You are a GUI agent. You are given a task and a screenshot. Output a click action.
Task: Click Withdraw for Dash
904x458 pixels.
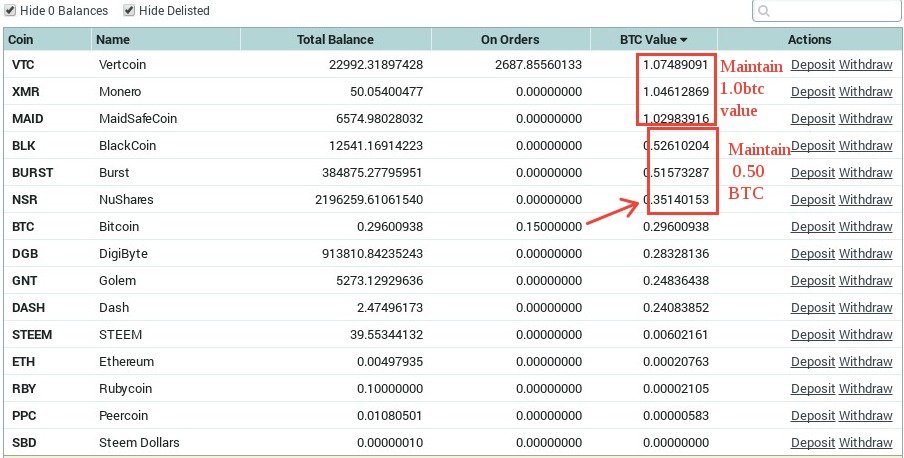(x=865, y=307)
